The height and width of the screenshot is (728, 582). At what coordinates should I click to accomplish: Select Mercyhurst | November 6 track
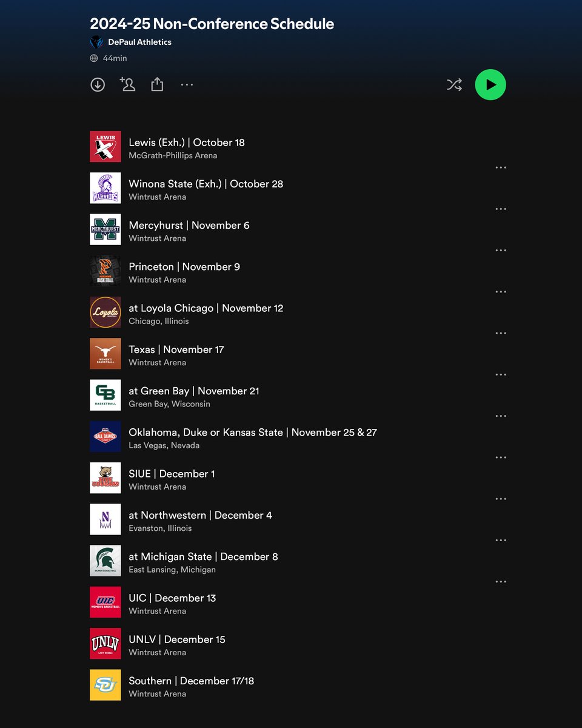coord(189,225)
